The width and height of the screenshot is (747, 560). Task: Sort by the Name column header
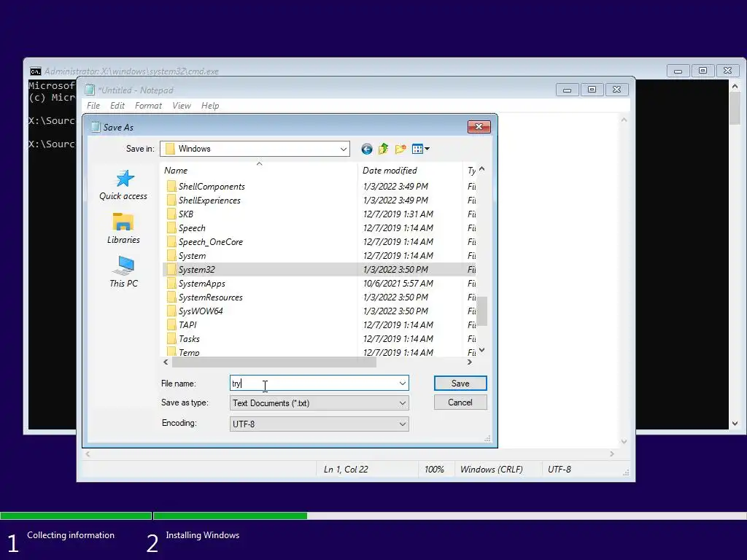(x=260, y=170)
